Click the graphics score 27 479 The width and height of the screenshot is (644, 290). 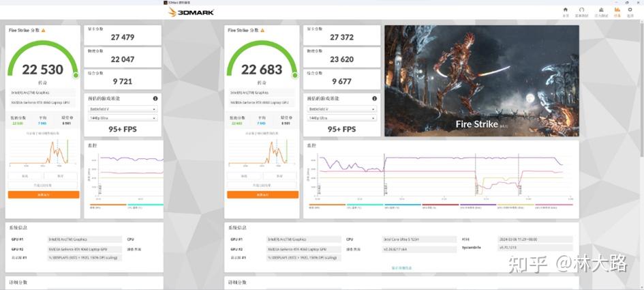tap(123, 38)
